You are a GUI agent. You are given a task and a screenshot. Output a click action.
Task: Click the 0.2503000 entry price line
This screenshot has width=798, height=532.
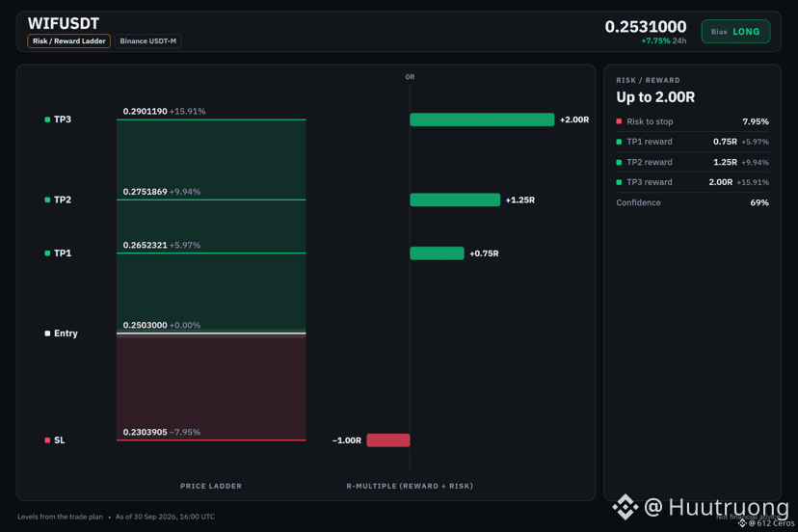point(211,333)
